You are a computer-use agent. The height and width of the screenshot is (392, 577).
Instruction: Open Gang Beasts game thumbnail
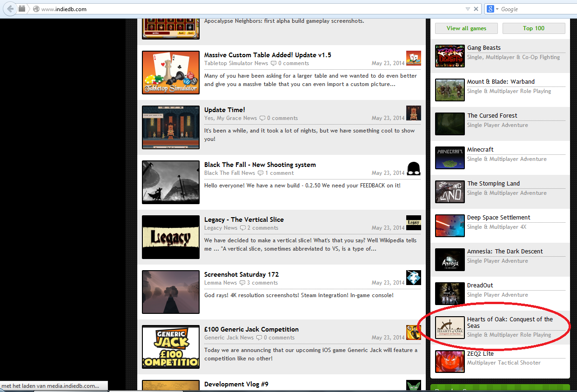(x=450, y=56)
